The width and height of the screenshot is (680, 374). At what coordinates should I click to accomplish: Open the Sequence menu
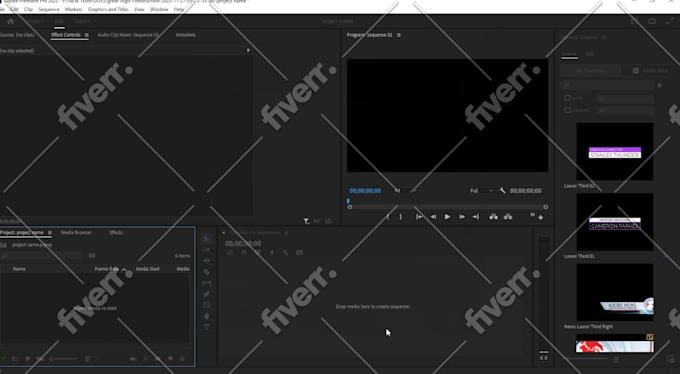pos(49,9)
